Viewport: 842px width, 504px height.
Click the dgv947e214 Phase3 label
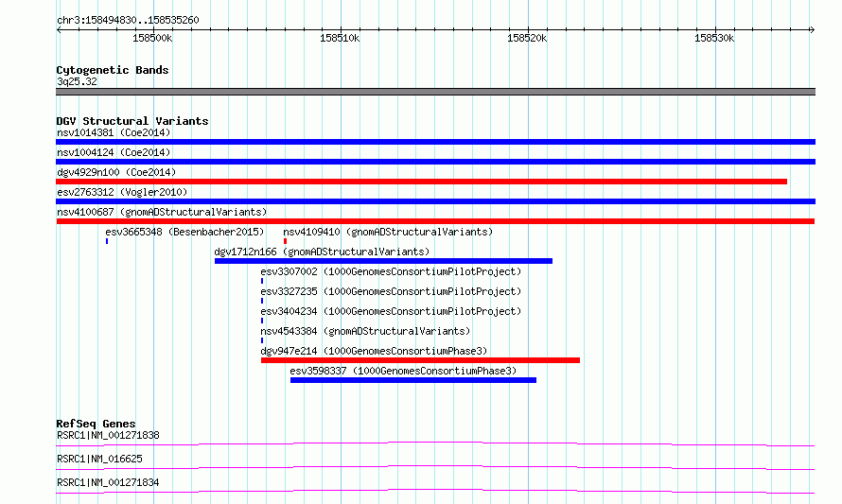(x=374, y=351)
